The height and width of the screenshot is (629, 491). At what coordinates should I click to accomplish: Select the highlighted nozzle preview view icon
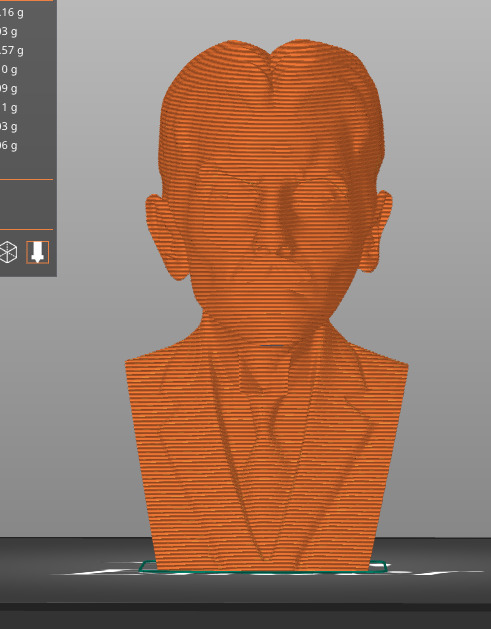point(38,252)
